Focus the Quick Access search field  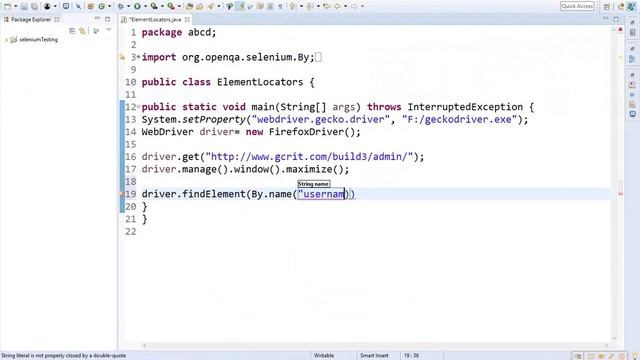coord(577,6)
